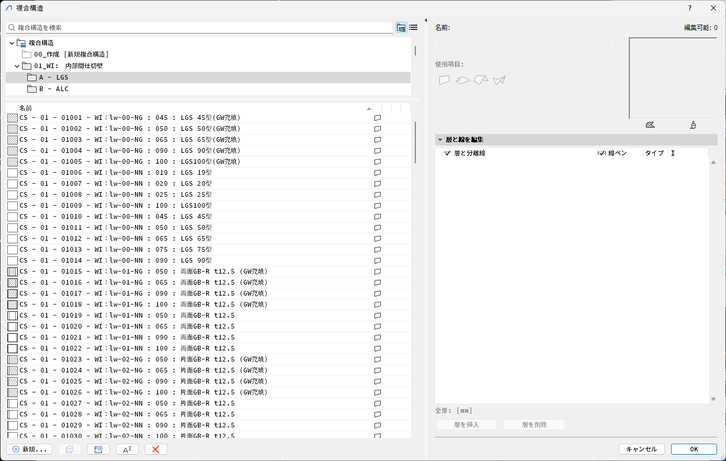This screenshot has height=461, width=726.
Task: Click the 名前 name input field
Action: coord(524,44)
